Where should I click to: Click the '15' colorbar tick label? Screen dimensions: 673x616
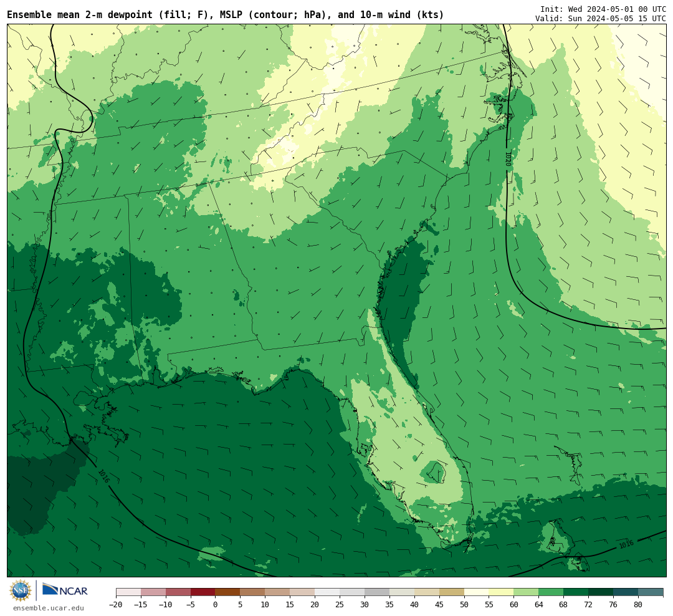[290, 604]
